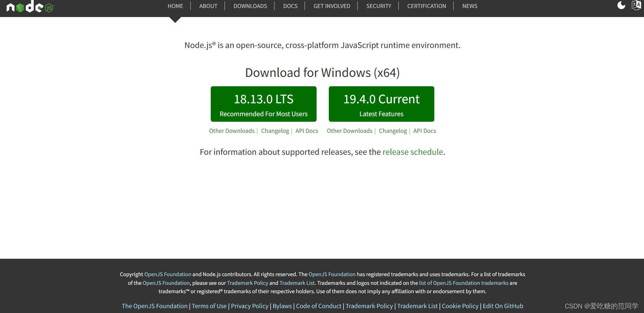Open the language translation icon
Image resolution: width=644 pixels, height=313 pixels.
tap(636, 5)
